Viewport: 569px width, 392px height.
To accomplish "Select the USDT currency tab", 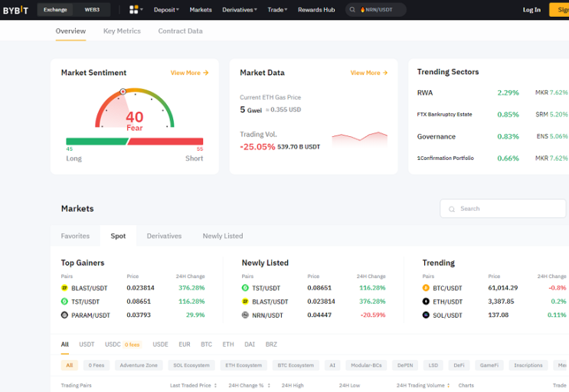I will coord(87,345).
